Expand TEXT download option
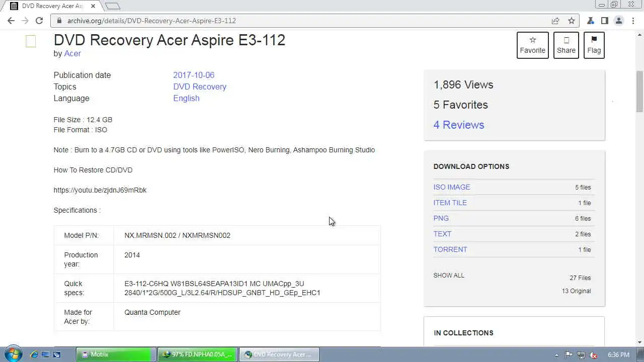Screen dimensions: 644x362 coord(442,234)
